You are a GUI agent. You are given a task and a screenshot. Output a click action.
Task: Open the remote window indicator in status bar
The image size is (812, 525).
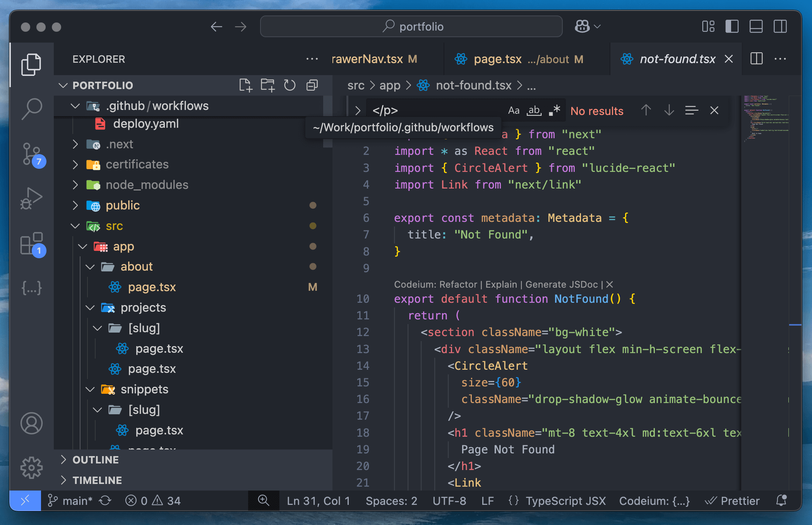25,501
